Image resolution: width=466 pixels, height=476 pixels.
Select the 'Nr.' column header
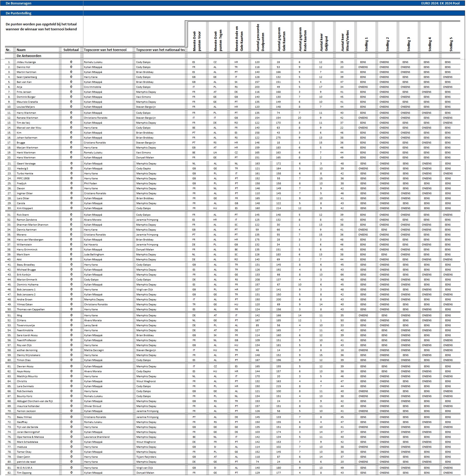8,50
